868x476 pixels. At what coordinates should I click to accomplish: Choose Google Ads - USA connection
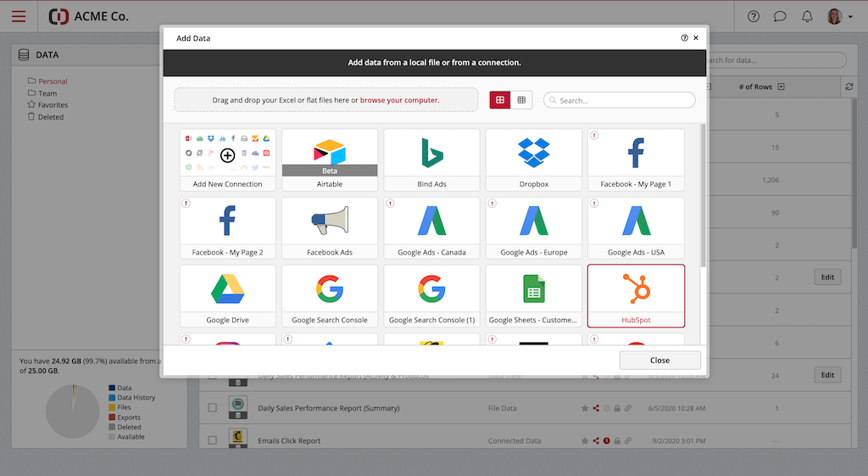tap(636, 228)
